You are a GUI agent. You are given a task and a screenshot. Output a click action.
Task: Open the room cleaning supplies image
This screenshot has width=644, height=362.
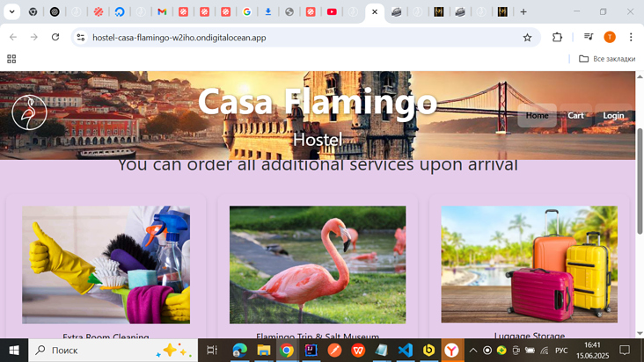tap(106, 264)
